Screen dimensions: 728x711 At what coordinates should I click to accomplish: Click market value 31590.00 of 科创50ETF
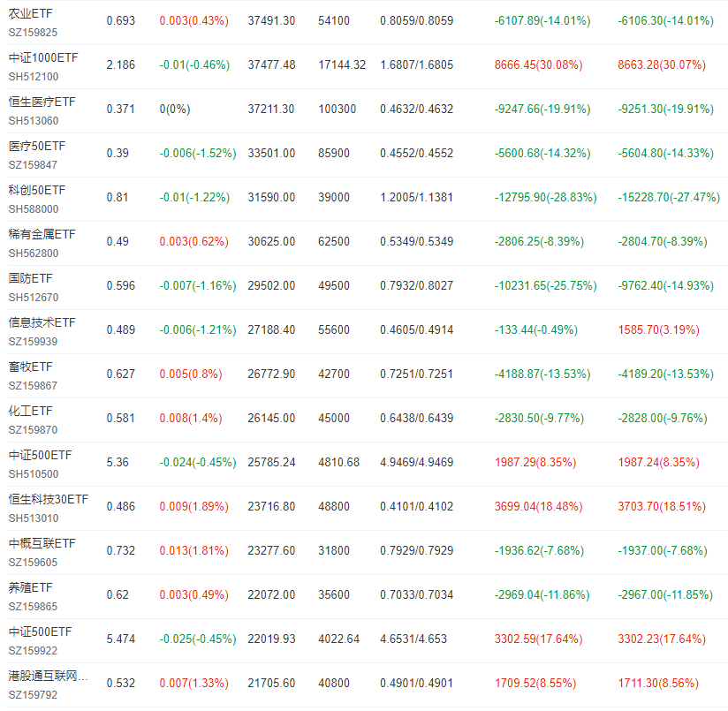pos(271,197)
